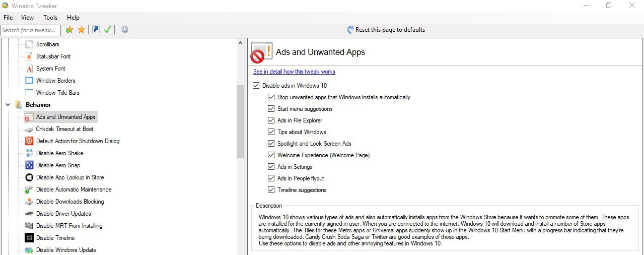644x255 pixels.
Task: Click the Ads and Unwanted Apps tree icon
Action: click(x=29, y=117)
